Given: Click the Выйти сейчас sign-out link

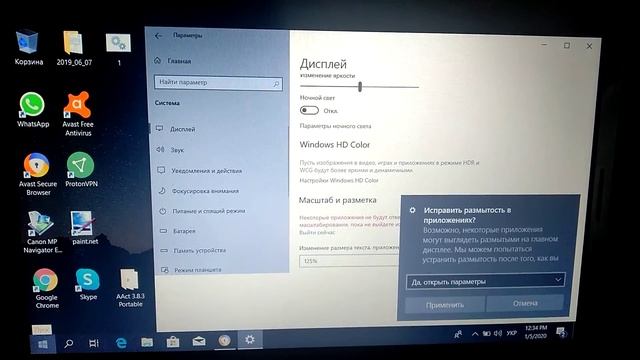Looking at the screenshot, I should [x=317, y=232].
